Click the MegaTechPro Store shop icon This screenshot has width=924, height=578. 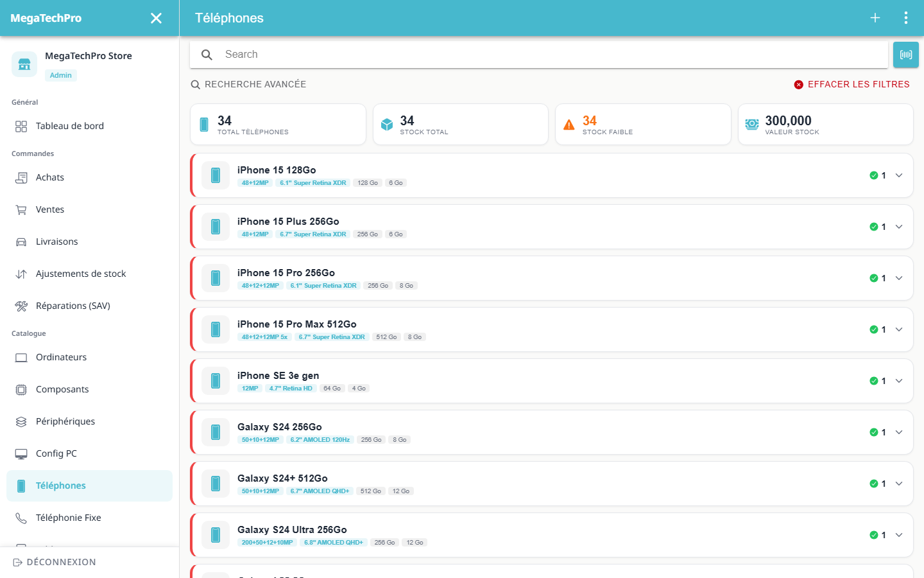tap(24, 64)
